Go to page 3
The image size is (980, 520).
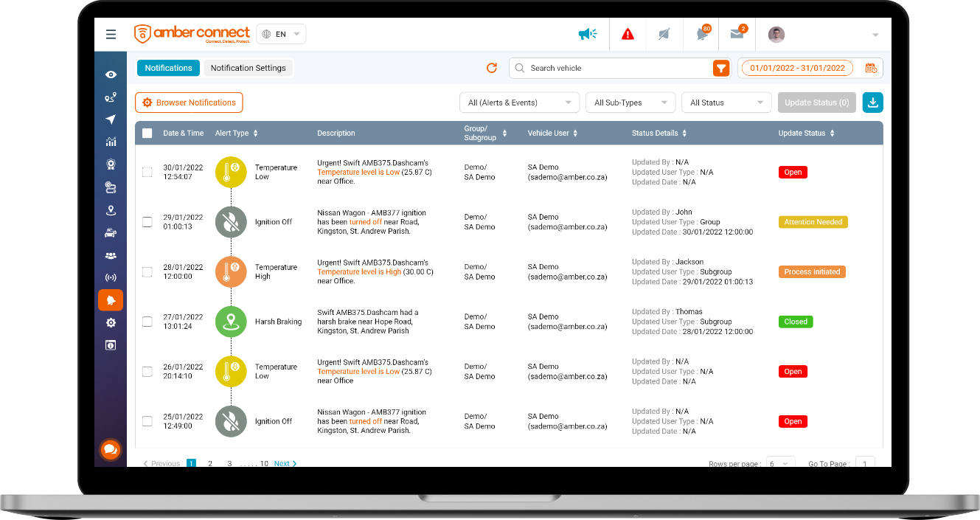point(229,463)
